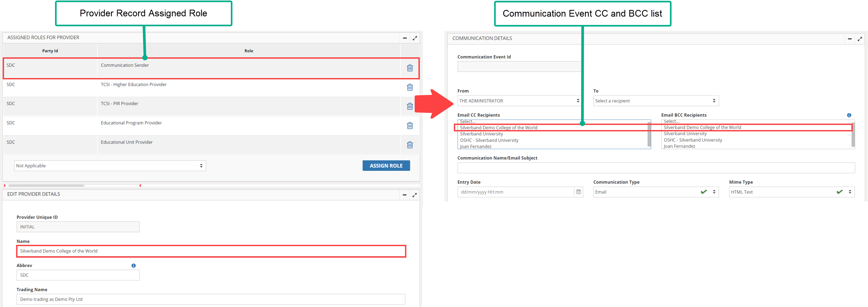Select Joan Fernandez in the BCC recipients list
This screenshot has height=307, width=868.
pyautogui.click(x=679, y=146)
